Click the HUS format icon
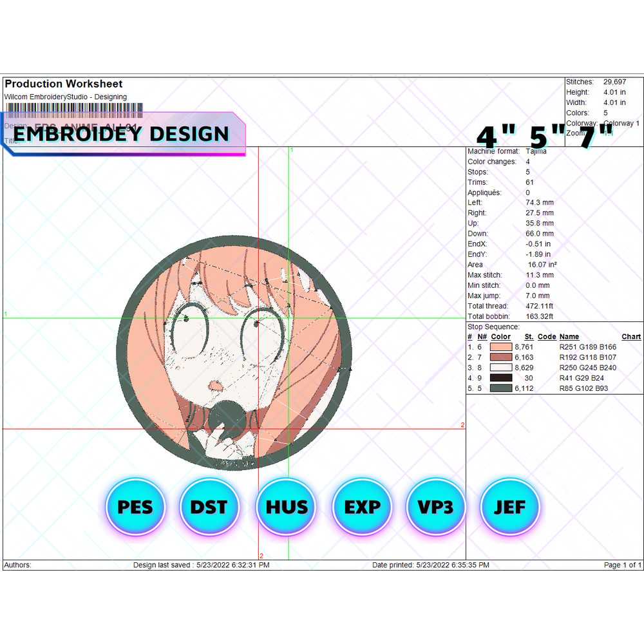The height and width of the screenshot is (644, 644). (285, 507)
